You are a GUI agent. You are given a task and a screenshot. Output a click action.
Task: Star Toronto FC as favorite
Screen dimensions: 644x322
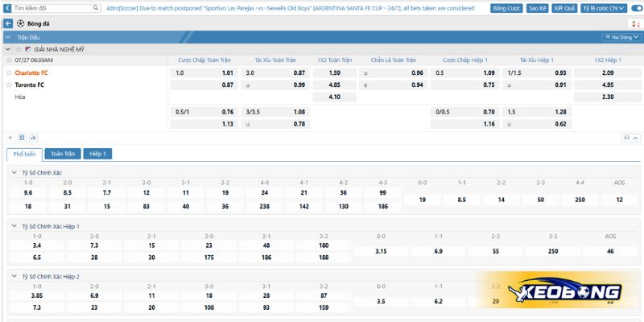[9, 85]
